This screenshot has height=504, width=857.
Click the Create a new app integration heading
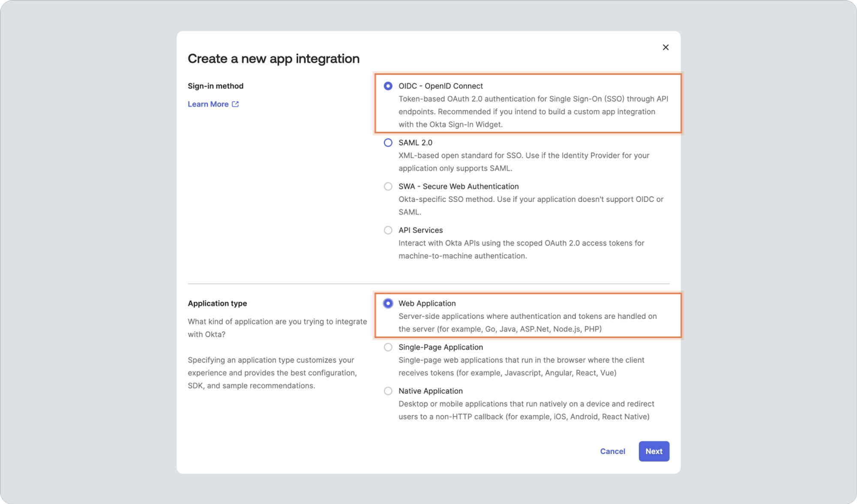[273, 59]
